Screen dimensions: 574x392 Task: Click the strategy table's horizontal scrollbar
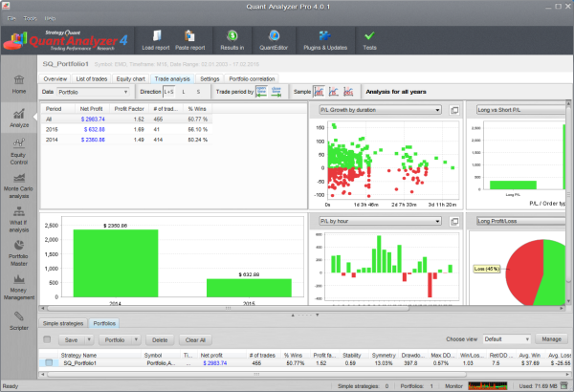[x=256, y=375]
